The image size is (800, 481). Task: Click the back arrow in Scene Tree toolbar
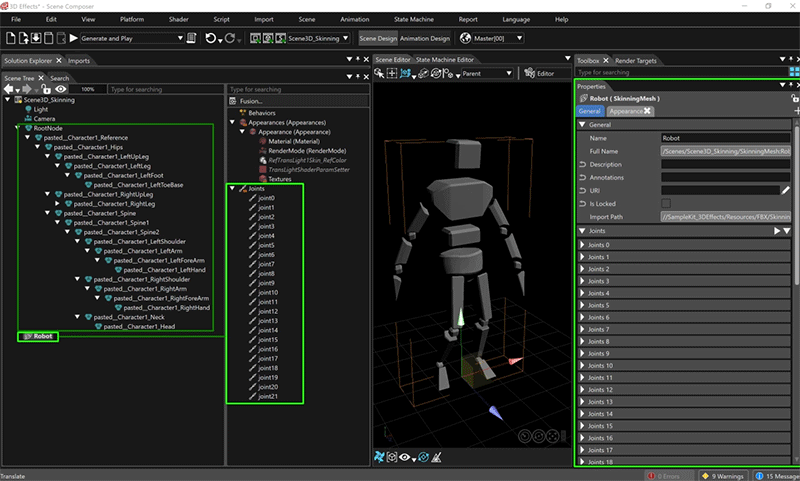9,89
